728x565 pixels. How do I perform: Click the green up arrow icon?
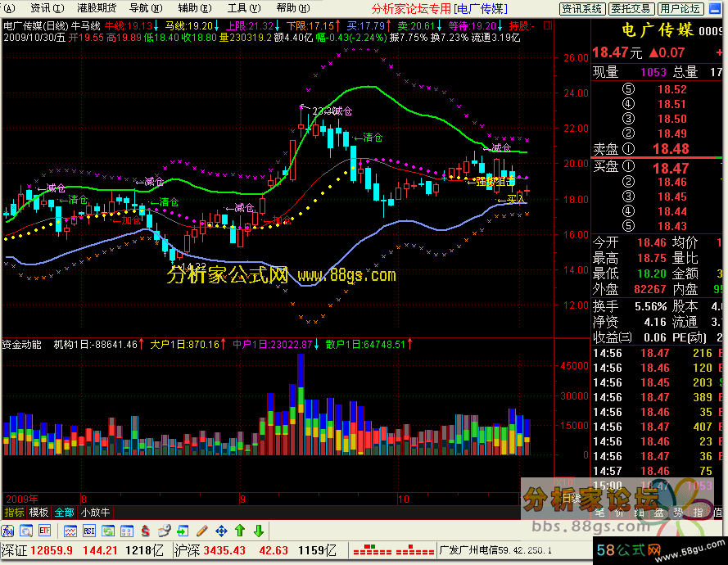click(x=240, y=531)
